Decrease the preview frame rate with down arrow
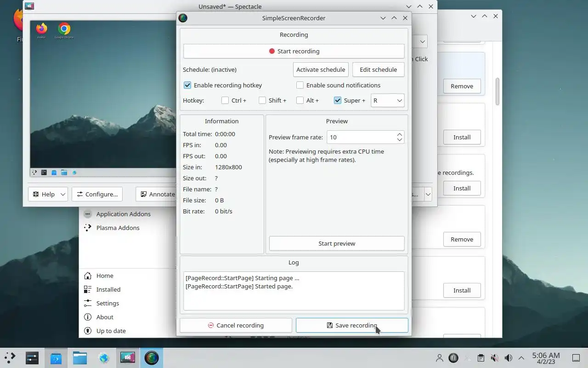Image resolution: width=588 pixels, height=368 pixels. coord(399,140)
